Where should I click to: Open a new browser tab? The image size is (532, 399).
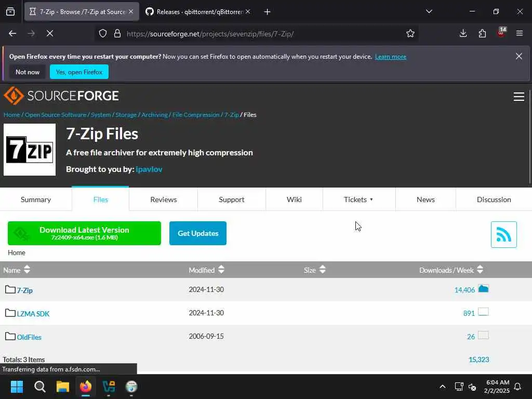268,12
